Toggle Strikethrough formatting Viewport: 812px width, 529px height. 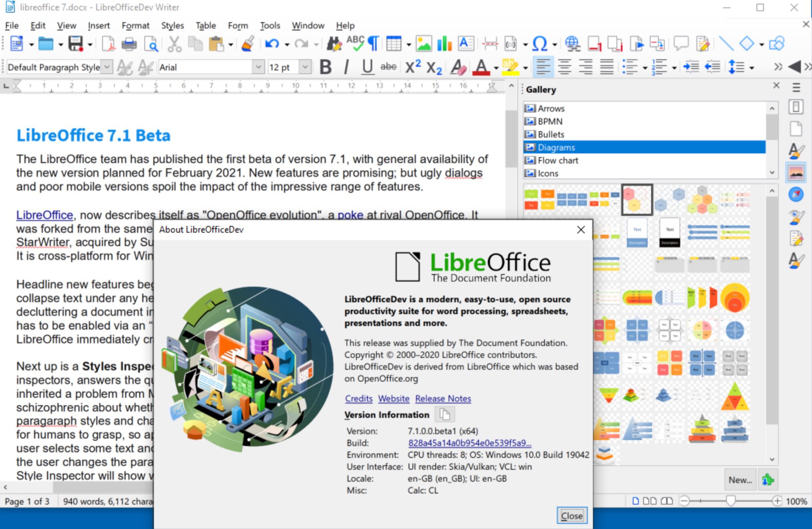coord(389,67)
